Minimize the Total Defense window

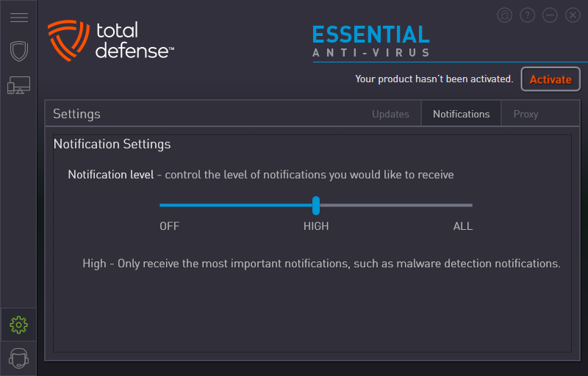click(x=550, y=15)
